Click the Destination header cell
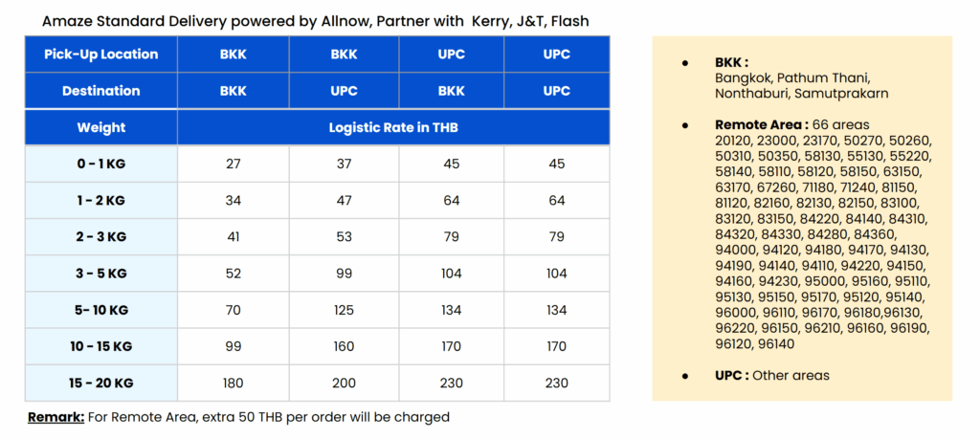This screenshot has width=980, height=439. click(x=100, y=91)
